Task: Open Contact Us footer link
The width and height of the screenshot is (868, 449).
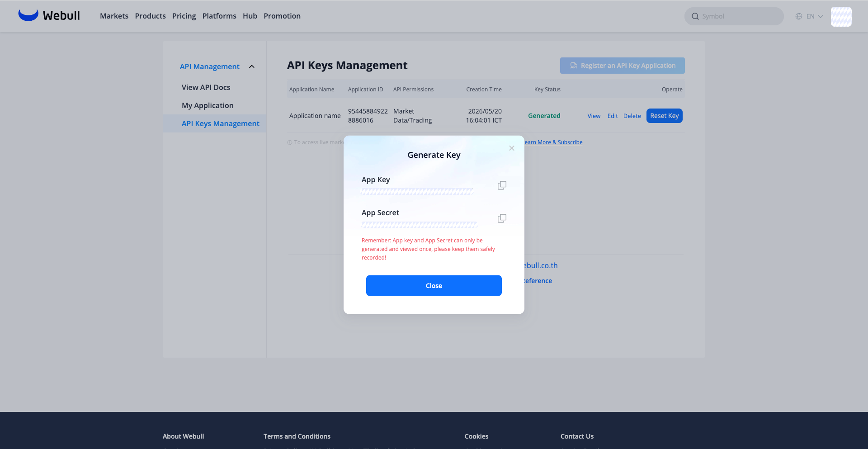Action: coord(577,436)
